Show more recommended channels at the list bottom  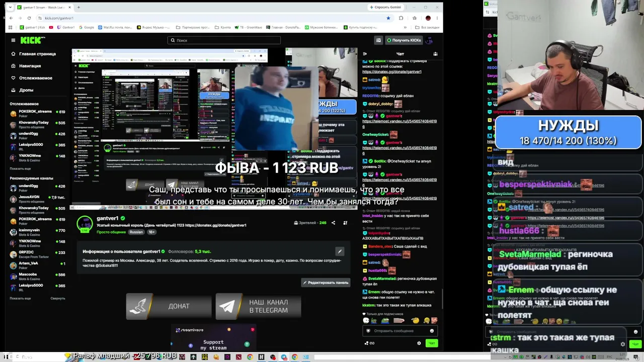20,298
